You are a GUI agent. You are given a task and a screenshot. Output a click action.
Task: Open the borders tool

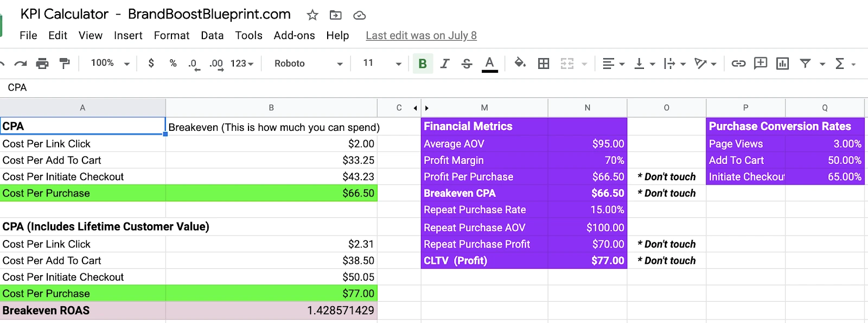(x=544, y=64)
